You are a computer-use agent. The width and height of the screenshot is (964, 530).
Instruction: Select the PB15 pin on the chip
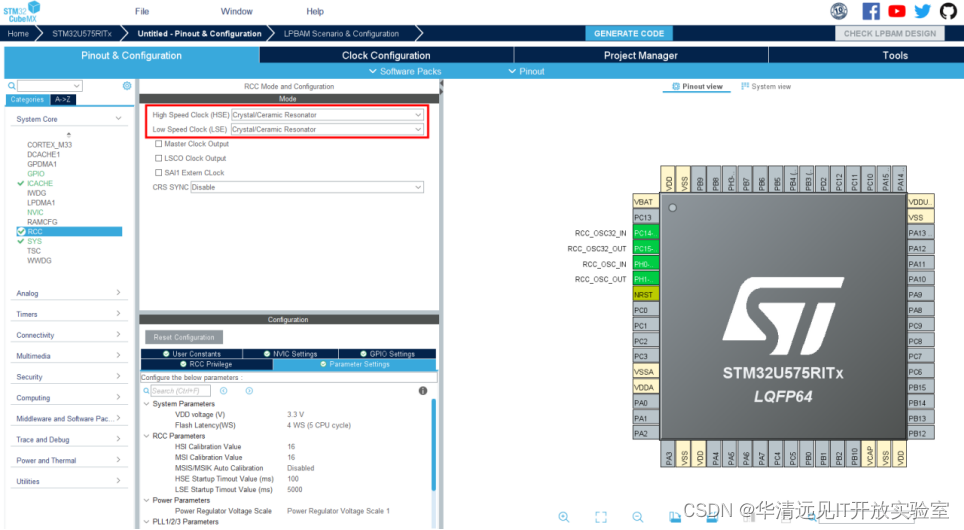click(x=920, y=387)
